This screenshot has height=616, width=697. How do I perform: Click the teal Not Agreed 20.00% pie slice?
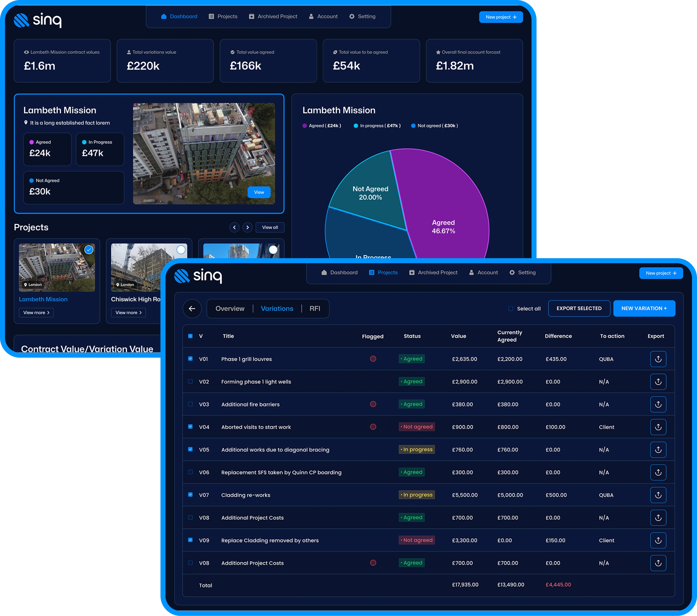click(x=370, y=193)
